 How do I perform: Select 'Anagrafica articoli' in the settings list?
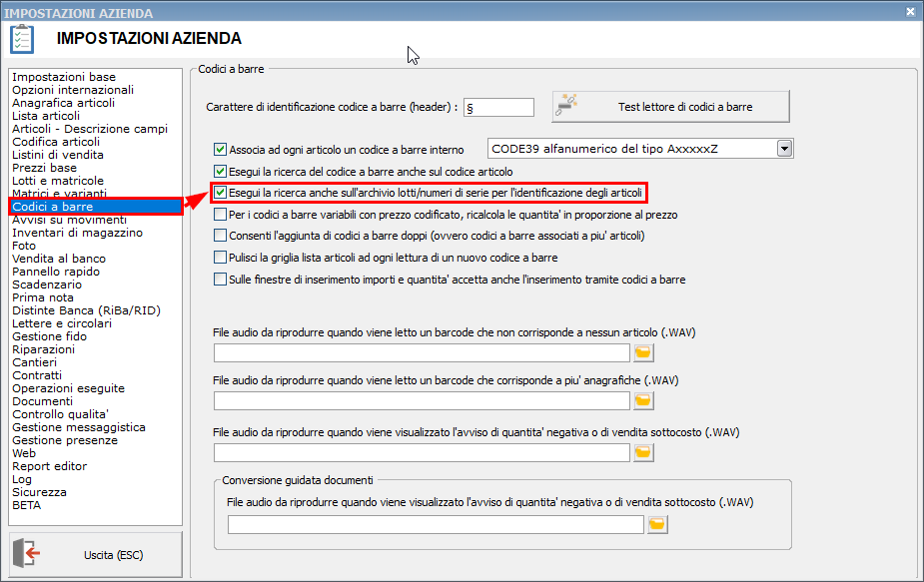[x=63, y=103]
